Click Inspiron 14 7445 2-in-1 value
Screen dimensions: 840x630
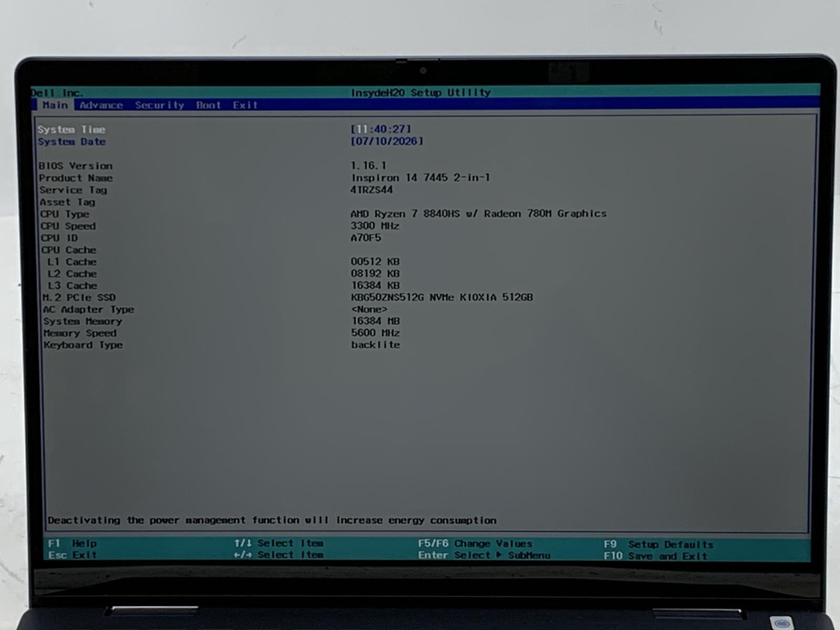point(421,177)
